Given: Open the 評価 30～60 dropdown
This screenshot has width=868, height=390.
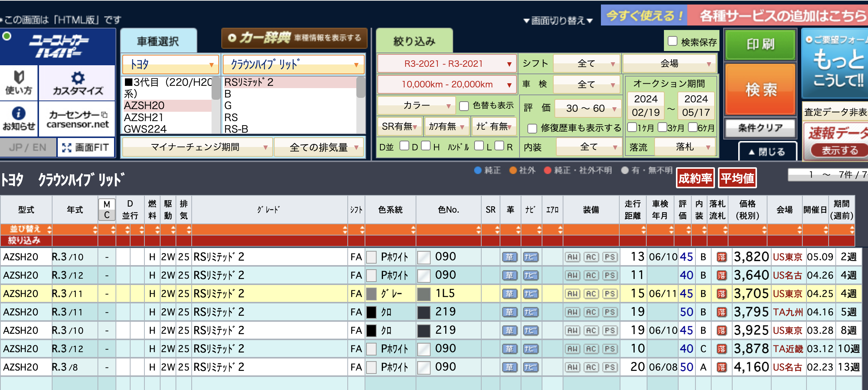Looking at the screenshot, I should tap(588, 109).
